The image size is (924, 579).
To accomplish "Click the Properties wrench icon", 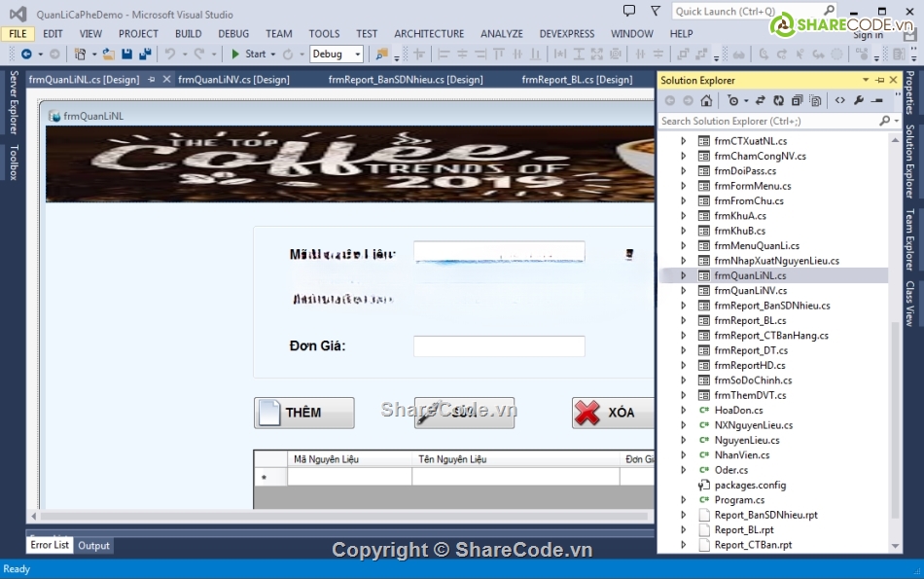I will [859, 101].
